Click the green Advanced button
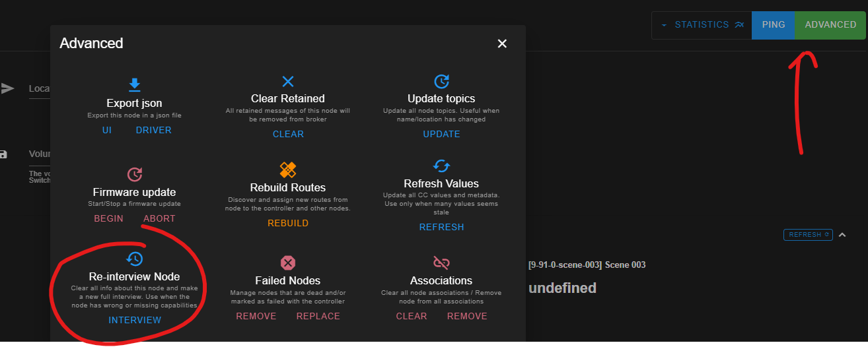This screenshot has height=347, width=868. click(830, 25)
